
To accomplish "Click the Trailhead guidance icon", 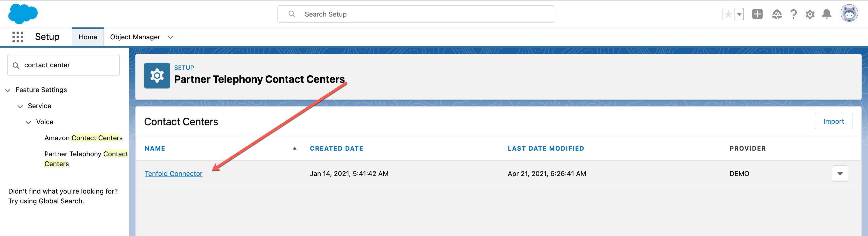I will [777, 14].
